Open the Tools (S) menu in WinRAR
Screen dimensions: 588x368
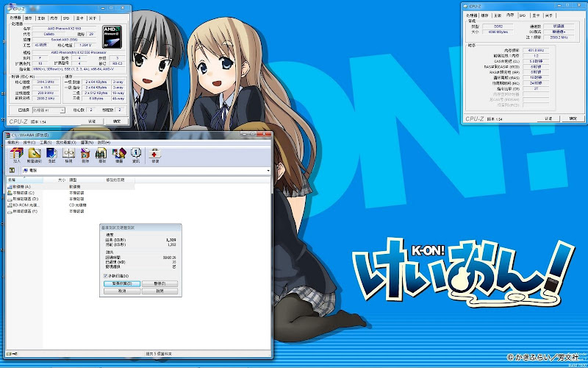tap(46, 143)
